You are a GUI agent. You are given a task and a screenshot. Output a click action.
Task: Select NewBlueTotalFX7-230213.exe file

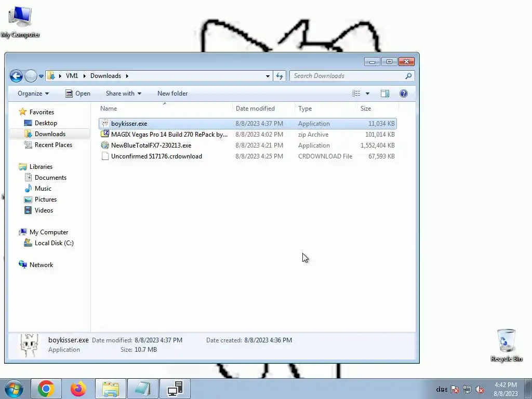(248, 145)
